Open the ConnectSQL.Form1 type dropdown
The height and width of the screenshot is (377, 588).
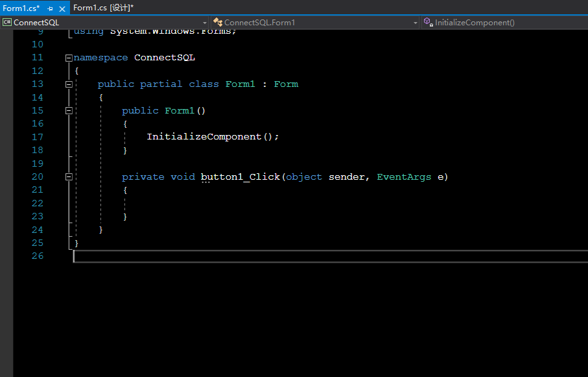(x=415, y=22)
